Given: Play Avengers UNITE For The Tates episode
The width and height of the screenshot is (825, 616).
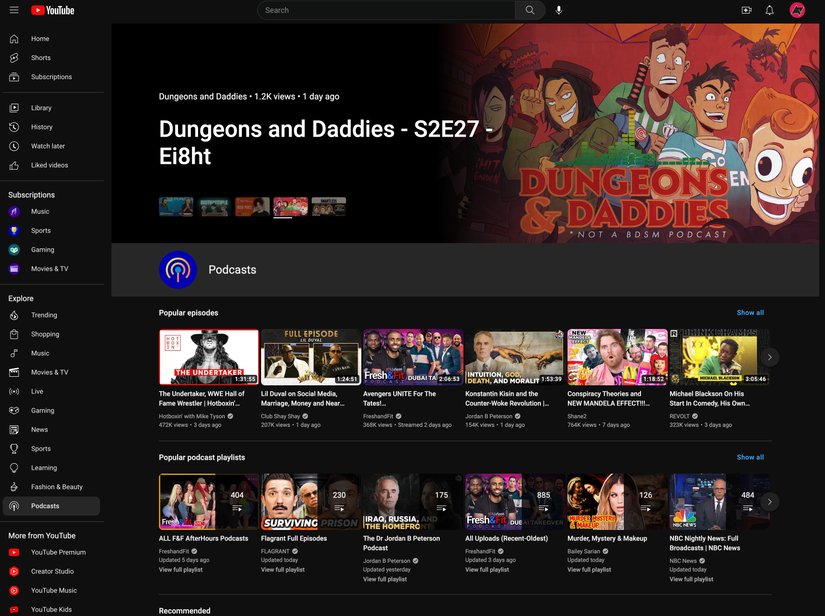Looking at the screenshot, I should click(413, 357).
